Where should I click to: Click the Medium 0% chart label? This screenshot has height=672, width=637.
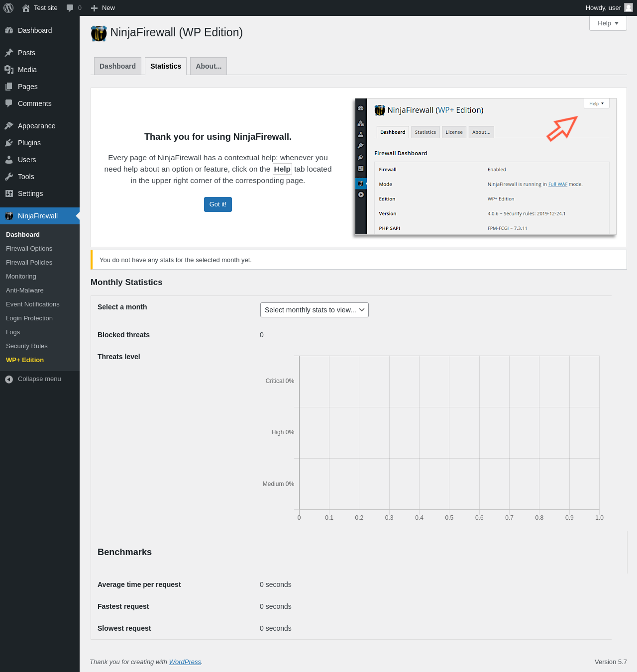(278, 484)
